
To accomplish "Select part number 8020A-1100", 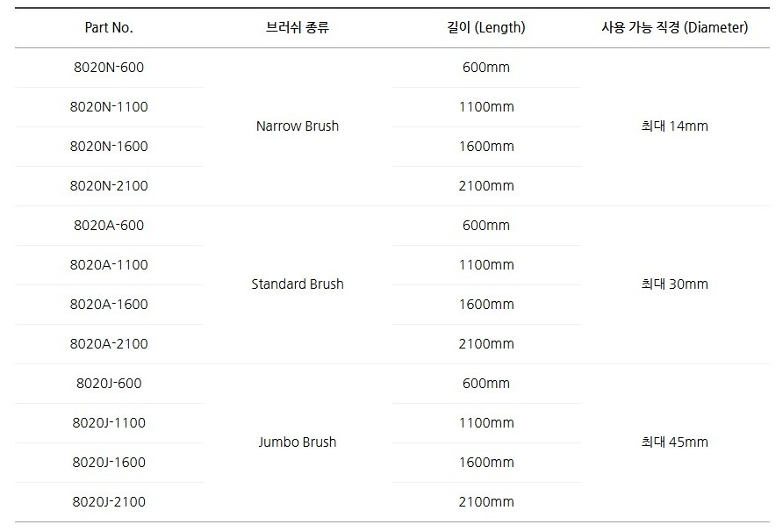I will pos(109,265).
